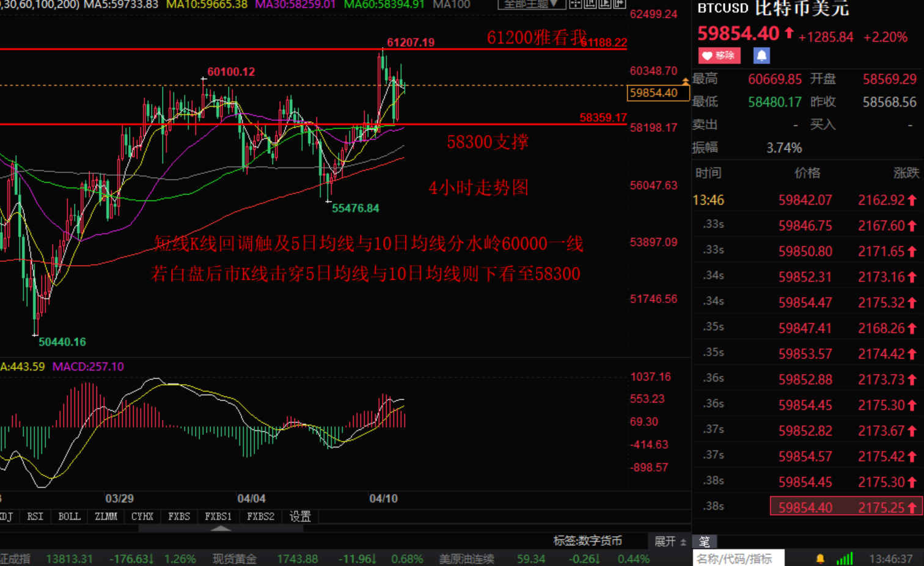Click the highlighted 59854.40 tick row
Viewport: 924px width, 566px height.
coord(846,507)
